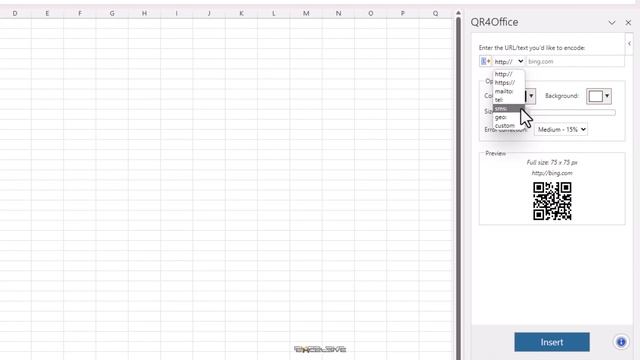
Task: Select column P header
Action: 402,13
